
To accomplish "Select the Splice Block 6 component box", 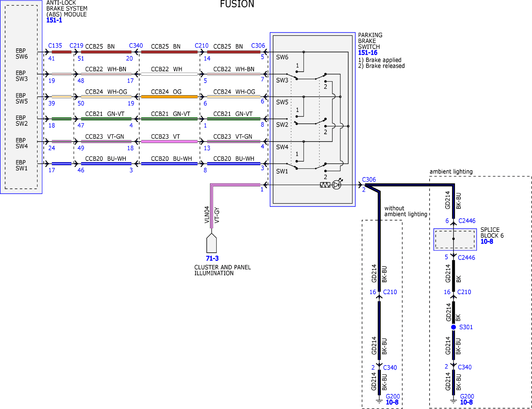I will coord(455,239).
